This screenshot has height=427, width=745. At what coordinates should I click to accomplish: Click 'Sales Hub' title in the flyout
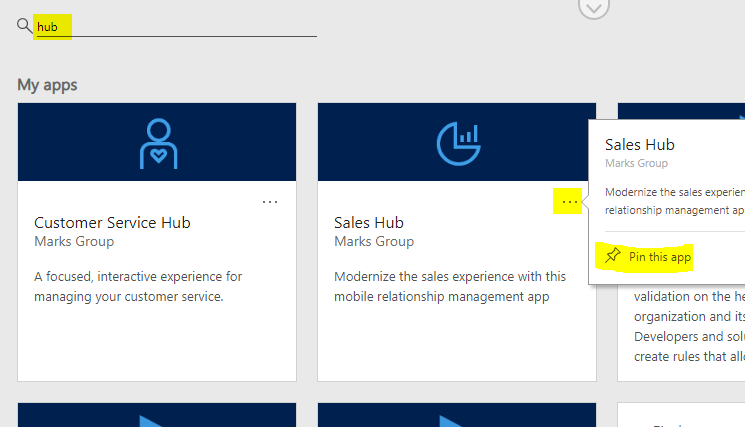(x=640, y=144)
